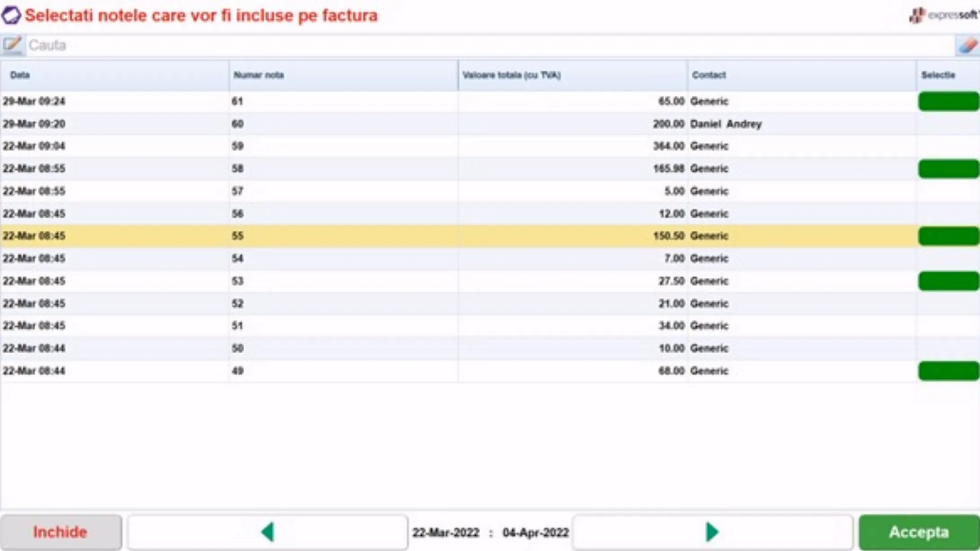This screenshot has height=551, width=980.
Task: Toggle selection for note 49
Action: [x=949, y=371]
